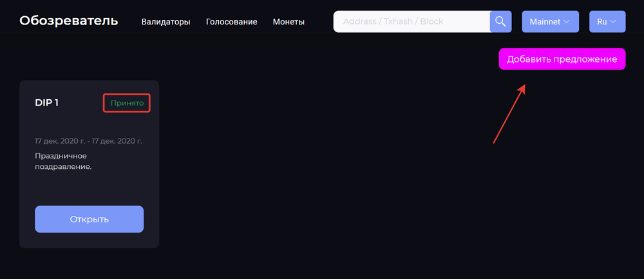This screenshot has width=644, height=279.
Task: Click the DIP 1 card title
Action: click(x=47, y=102)
